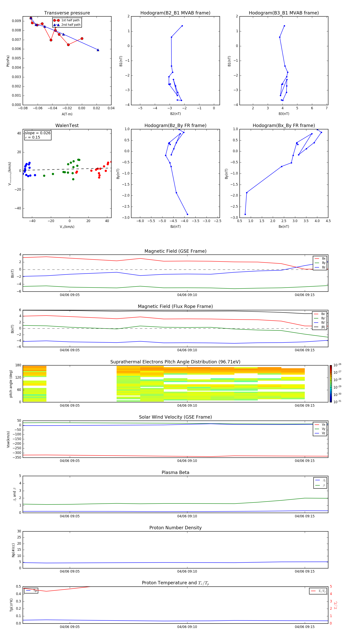Click 'Hodogram(Bx_By FR frame)' title
The width and height of the screenshot is (351, 644).
point(284,125)
